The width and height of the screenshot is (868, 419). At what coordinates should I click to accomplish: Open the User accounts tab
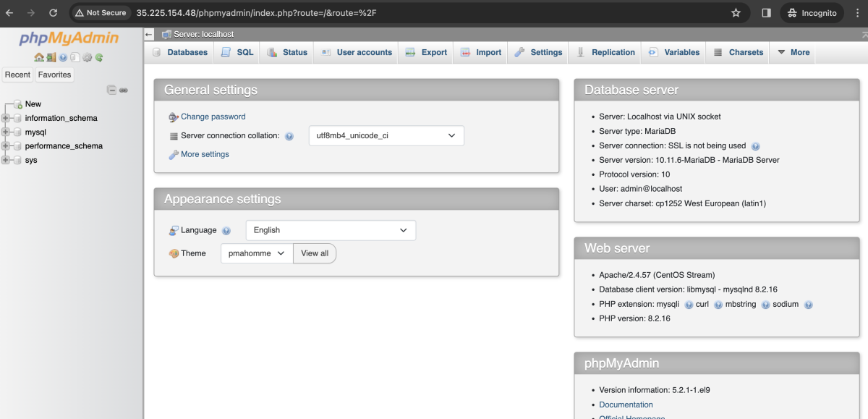(356, 52)
